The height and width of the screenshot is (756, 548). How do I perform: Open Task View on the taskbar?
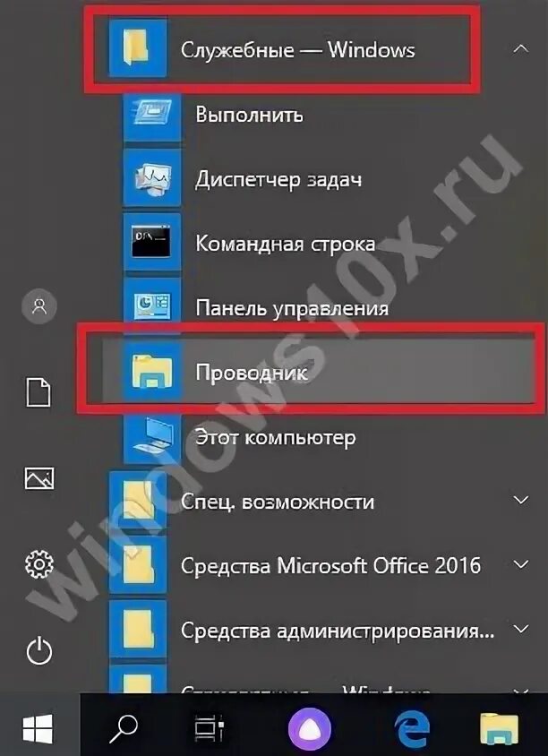(x=210, y=728)
